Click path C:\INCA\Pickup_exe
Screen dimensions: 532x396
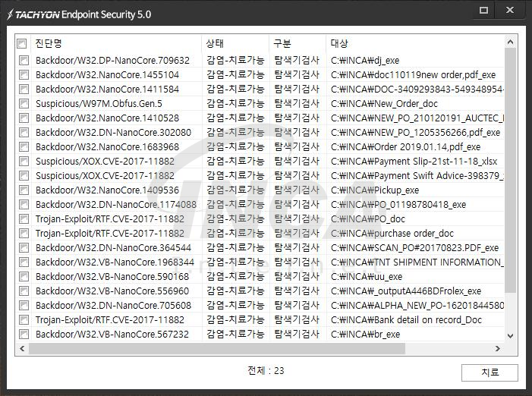coord(375,190)
